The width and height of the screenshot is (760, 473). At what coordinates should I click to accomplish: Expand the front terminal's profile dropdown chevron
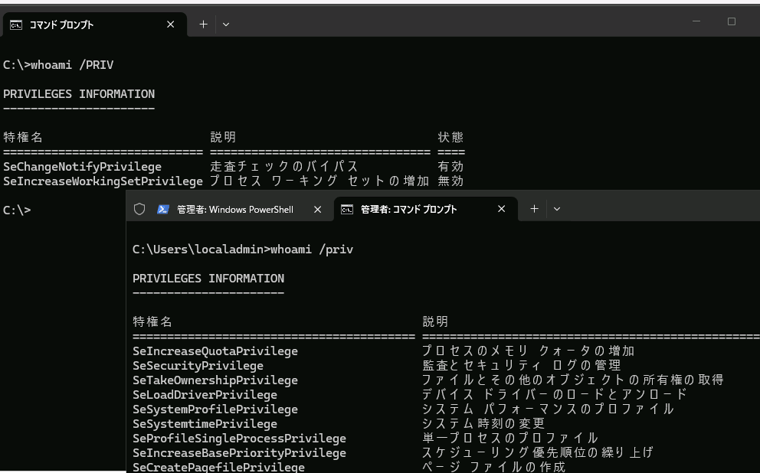click(x=557, y=209)
